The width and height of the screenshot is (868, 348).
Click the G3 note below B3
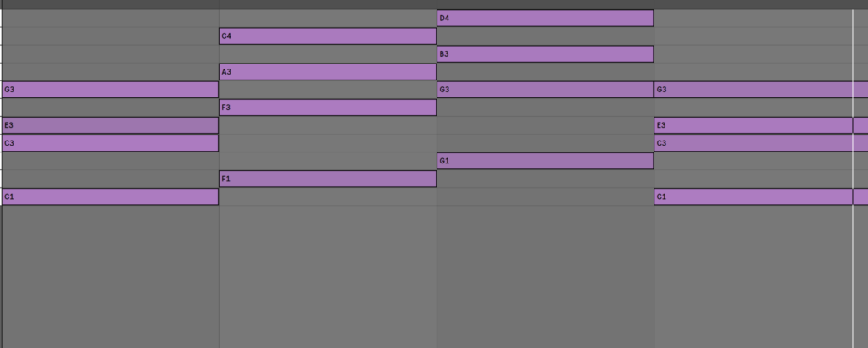pyautogui.click(x=545, y=90)
